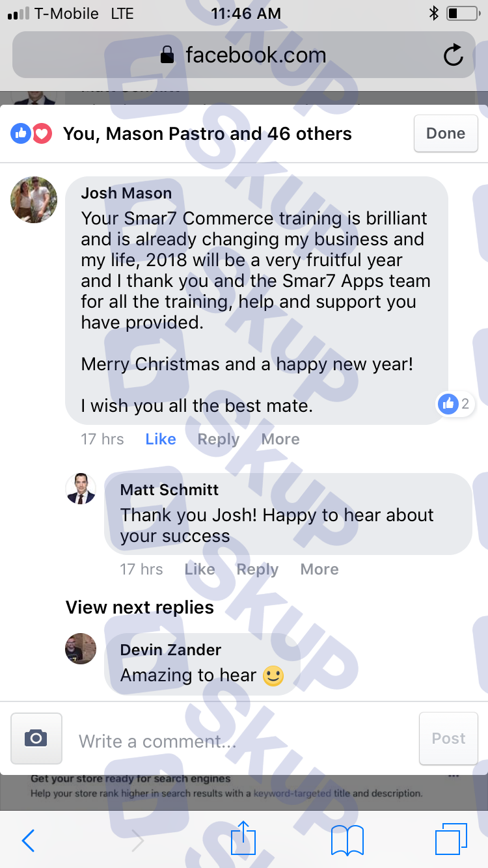Reply to Josh Mason's comment
The width and height of the screenshot is (488, 868).
click(219, 440)
